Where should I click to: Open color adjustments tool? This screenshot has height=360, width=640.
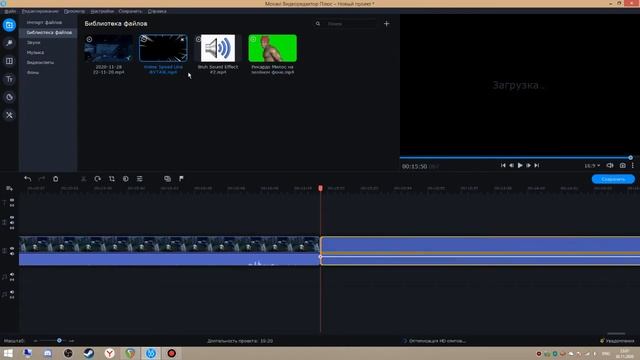click(126, 179)
